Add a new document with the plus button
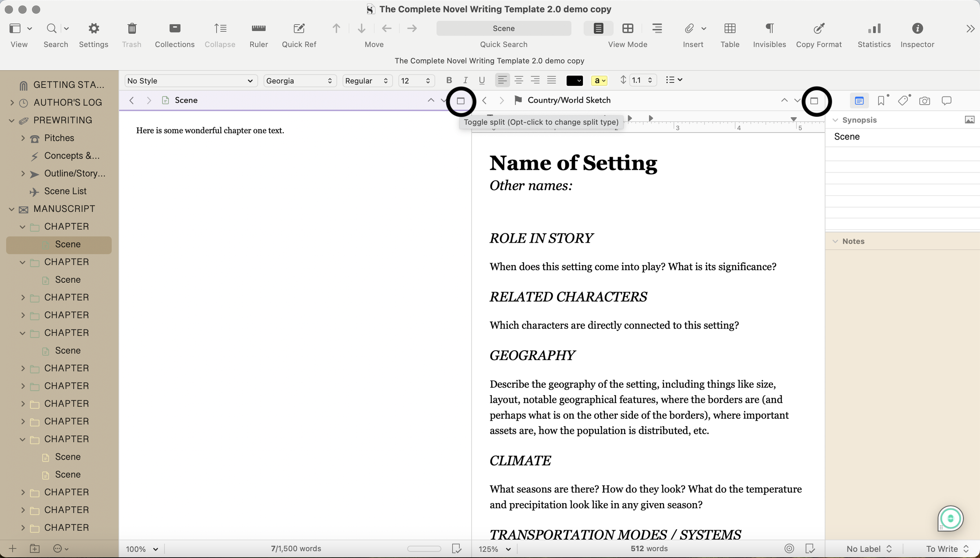This screenshot has width=980, height=558. coord(13,548)
